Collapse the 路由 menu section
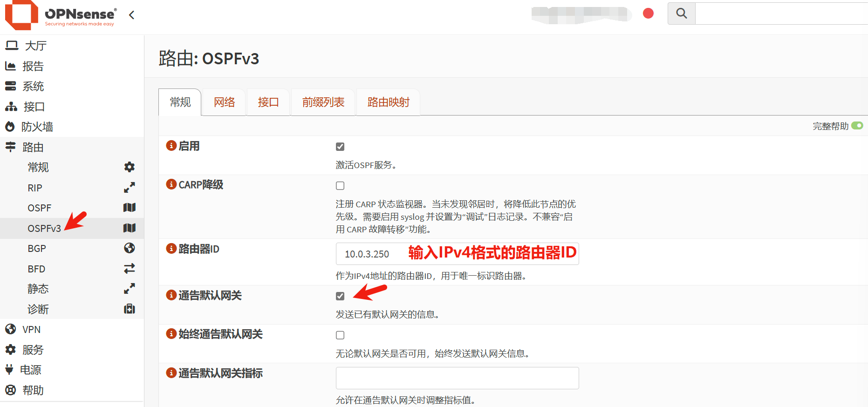Viewport: 868px width, 407px height. click(x=33, y=147)
